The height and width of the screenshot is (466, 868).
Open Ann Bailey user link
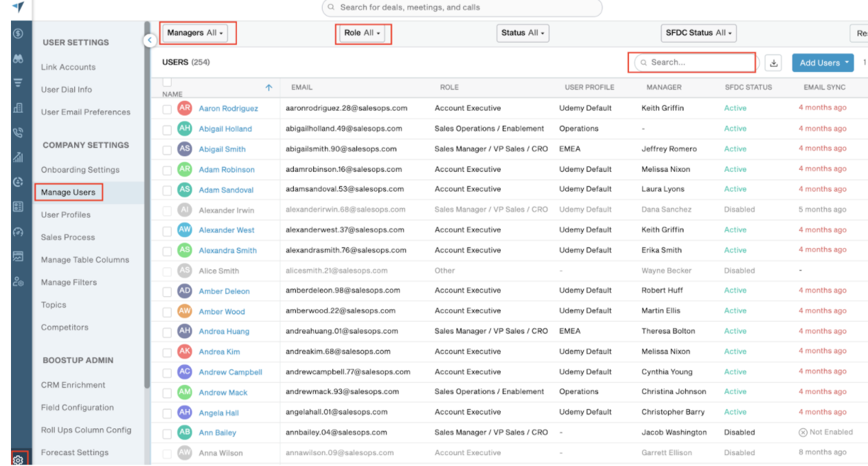pos(218,433)
